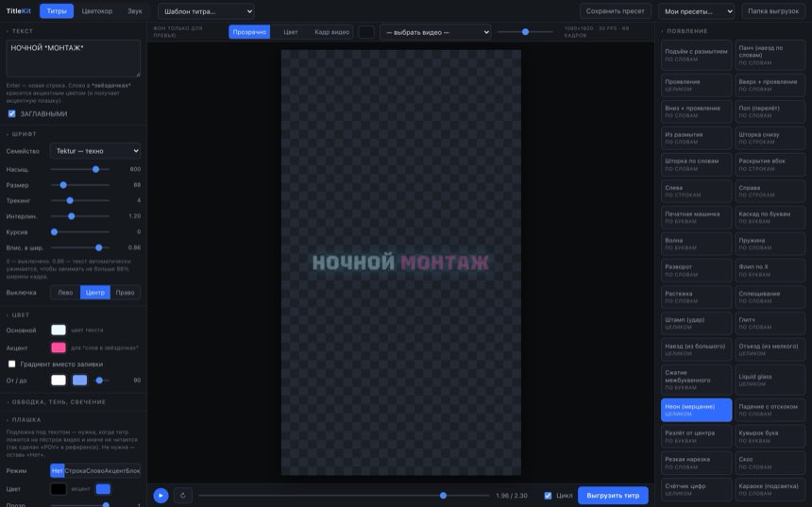Click Выгрузить титр button
812x507 pixels.
tap(613, 495)
